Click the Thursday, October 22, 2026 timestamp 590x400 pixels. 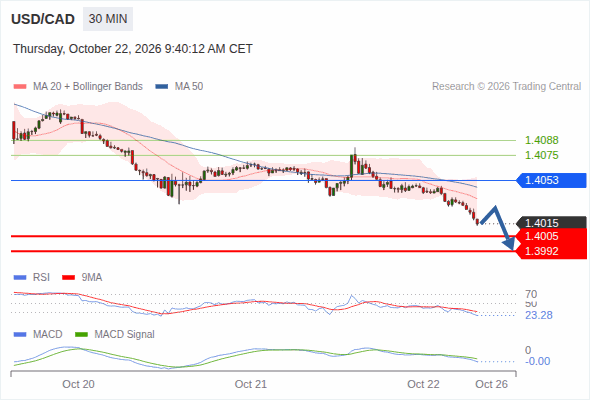click(133, 49)
